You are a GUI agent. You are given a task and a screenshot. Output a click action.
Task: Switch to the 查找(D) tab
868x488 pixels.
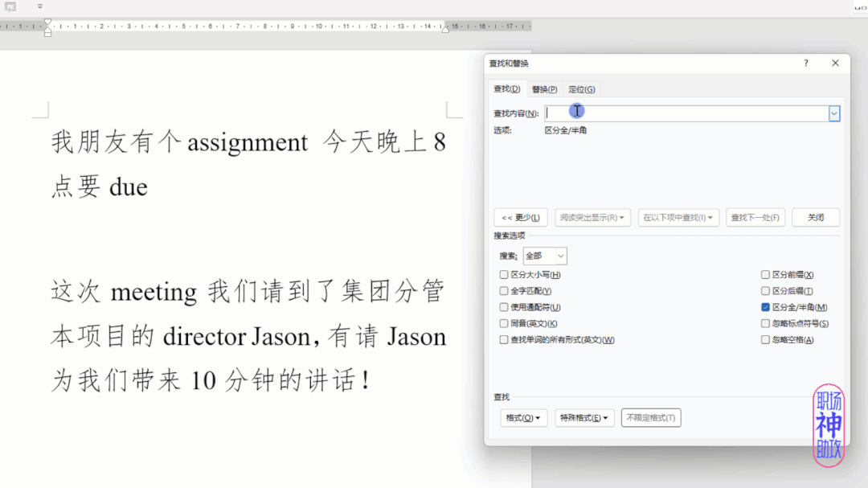click(x=506, y=88)
